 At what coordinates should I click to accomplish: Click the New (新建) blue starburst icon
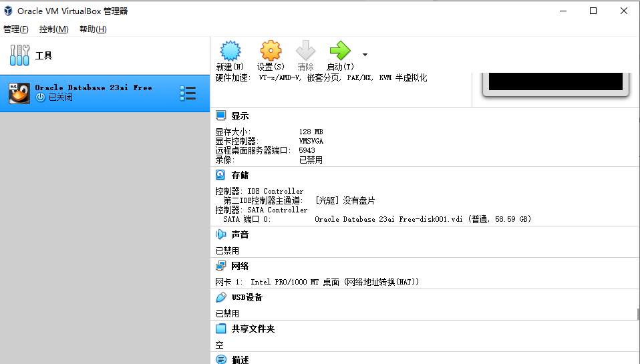pos(230,51)
